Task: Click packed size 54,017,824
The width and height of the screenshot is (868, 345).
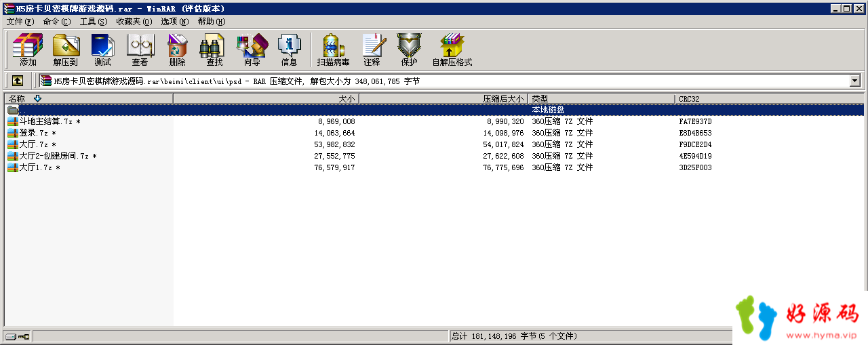Action: click(x=503, y=144)
